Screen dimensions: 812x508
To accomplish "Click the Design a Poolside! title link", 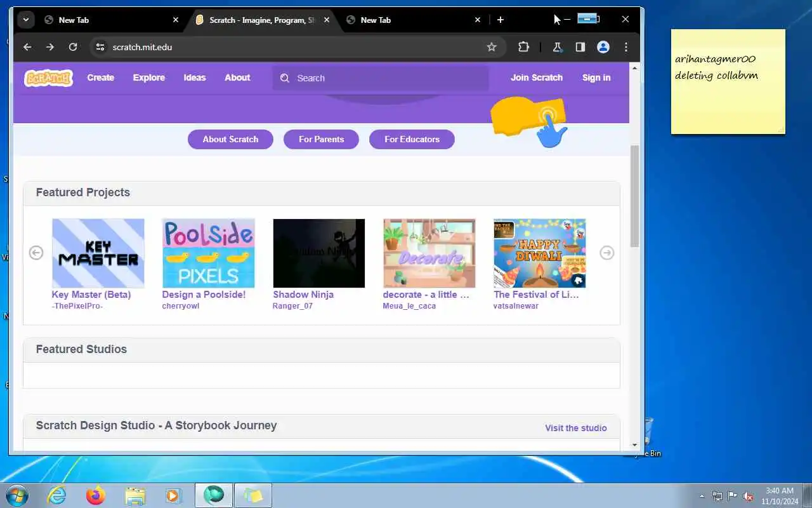I will [204, 295].
